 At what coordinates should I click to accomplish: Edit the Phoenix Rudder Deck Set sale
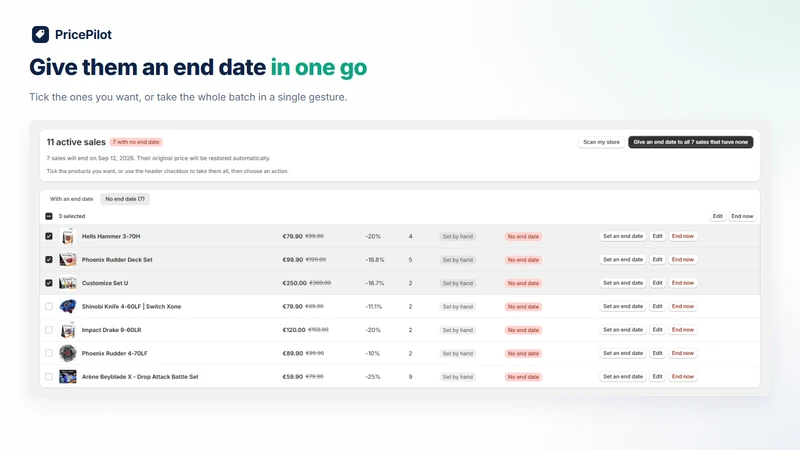(657, 260)
